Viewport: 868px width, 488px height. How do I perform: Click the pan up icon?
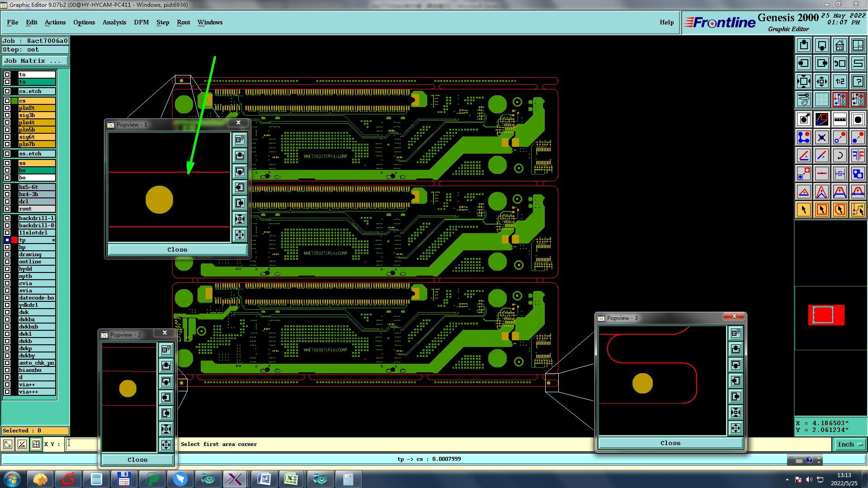803,45
